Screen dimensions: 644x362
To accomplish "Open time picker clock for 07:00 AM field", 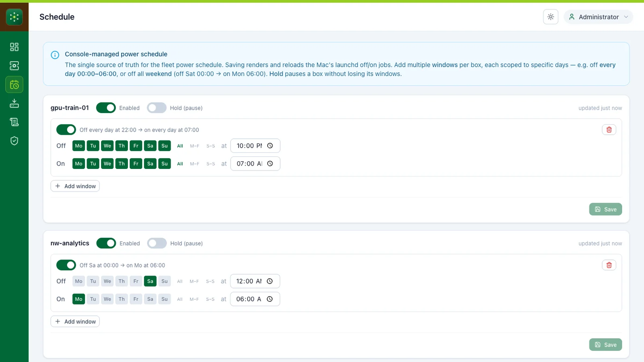I will coord(270,164).
